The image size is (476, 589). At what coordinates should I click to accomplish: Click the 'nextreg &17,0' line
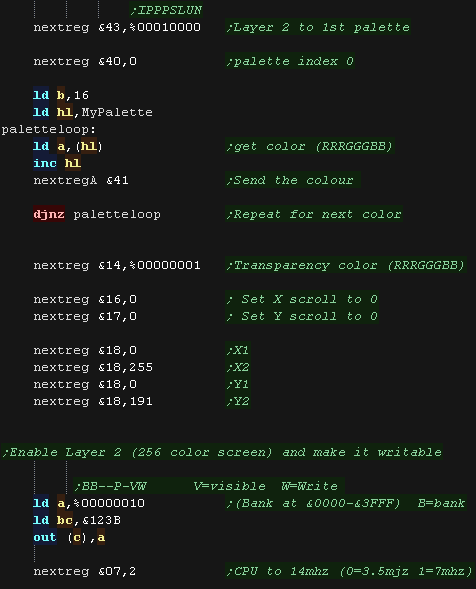pyautogui.click(x=85, y=316)
